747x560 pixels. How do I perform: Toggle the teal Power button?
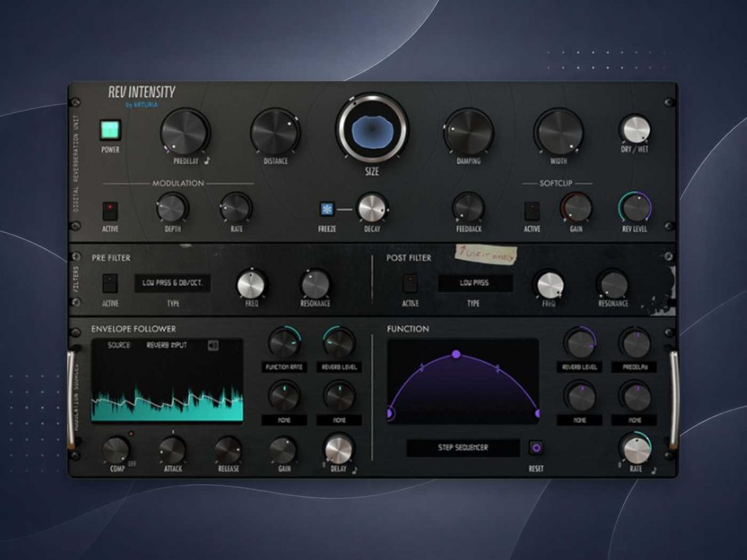click(x=111, y=130)
